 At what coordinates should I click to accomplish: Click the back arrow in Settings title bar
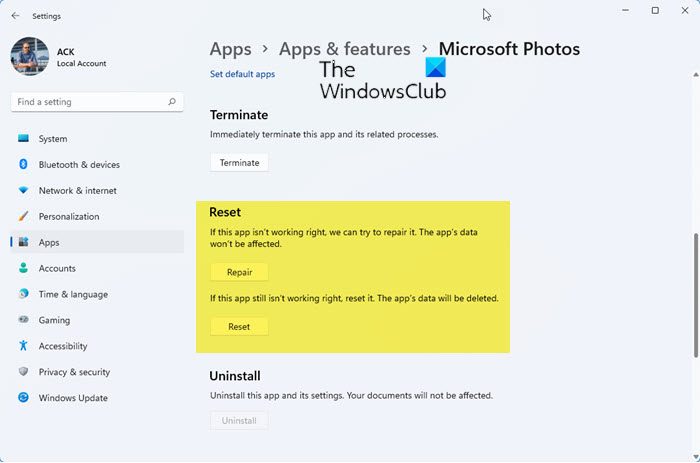[x=15, y=15]
